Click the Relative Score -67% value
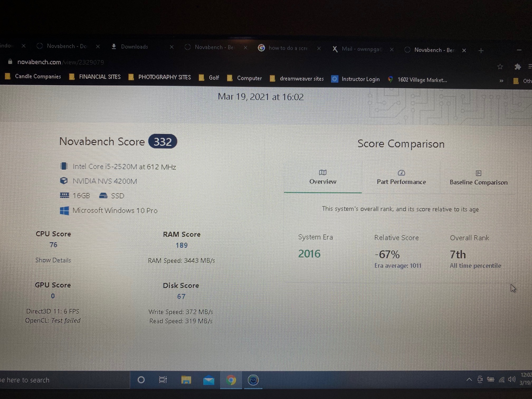This screenshot has width=532, height=399. point(387,254)
